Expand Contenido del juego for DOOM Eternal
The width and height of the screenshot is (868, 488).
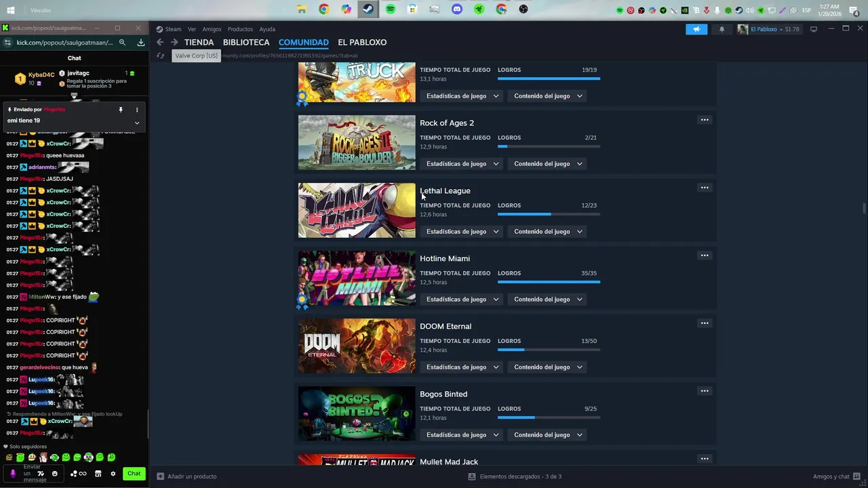pos(547,367)
